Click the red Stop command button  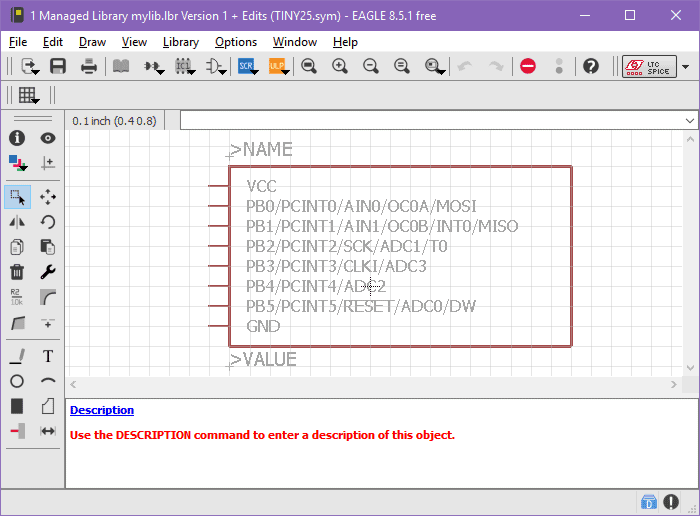click(528, 66)
